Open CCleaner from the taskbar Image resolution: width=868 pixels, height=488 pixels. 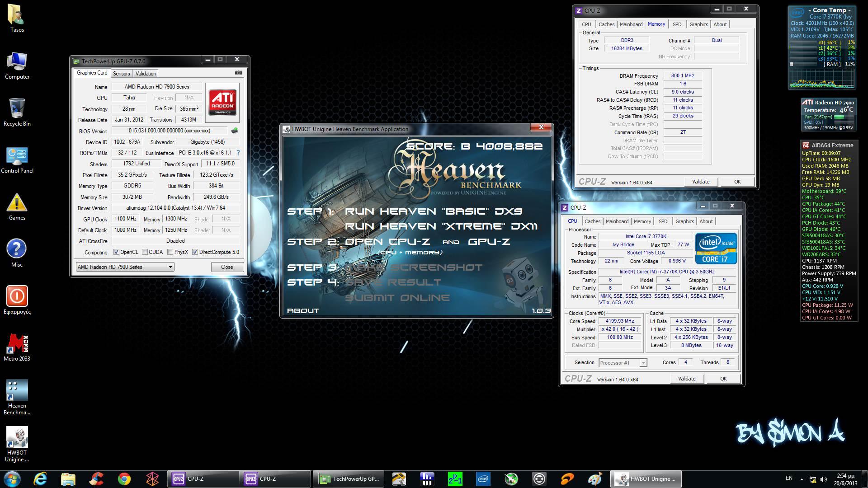click(x=96, y=479)
